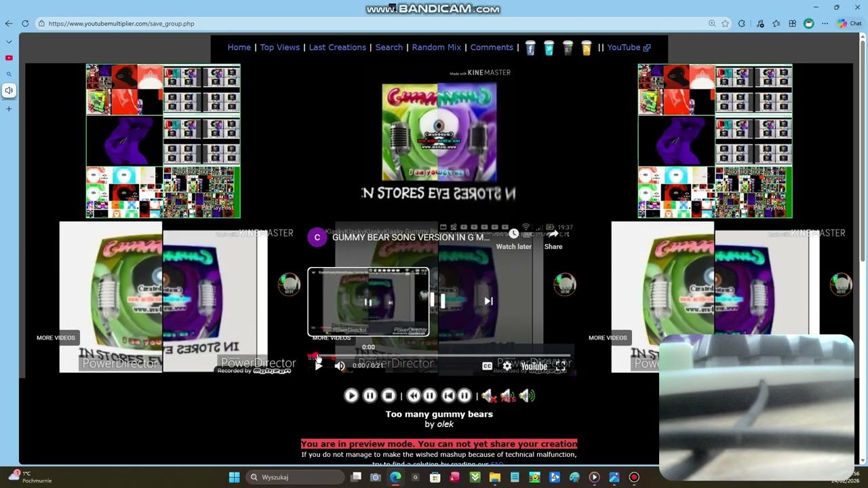Play the center YouTube video
Screen dimensions: 868x488
tap(318, 366)
